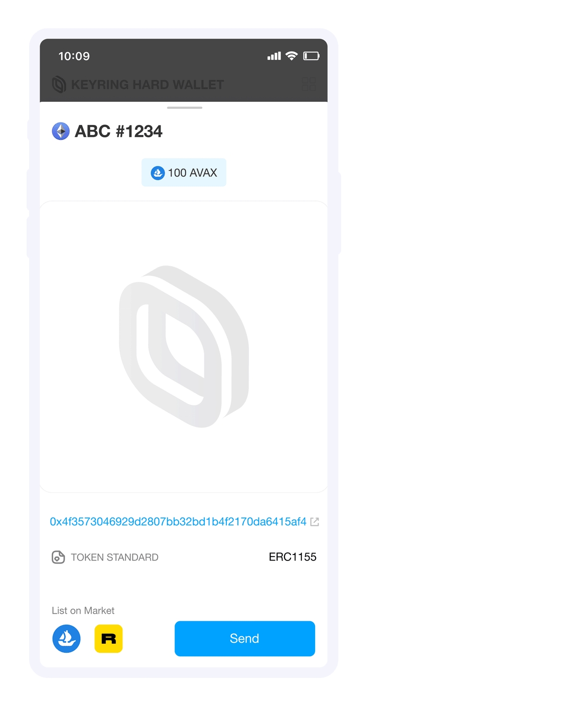
Task: Tap the Ethereum chain icon beside ABC #1234
Action: click(61, 131)
